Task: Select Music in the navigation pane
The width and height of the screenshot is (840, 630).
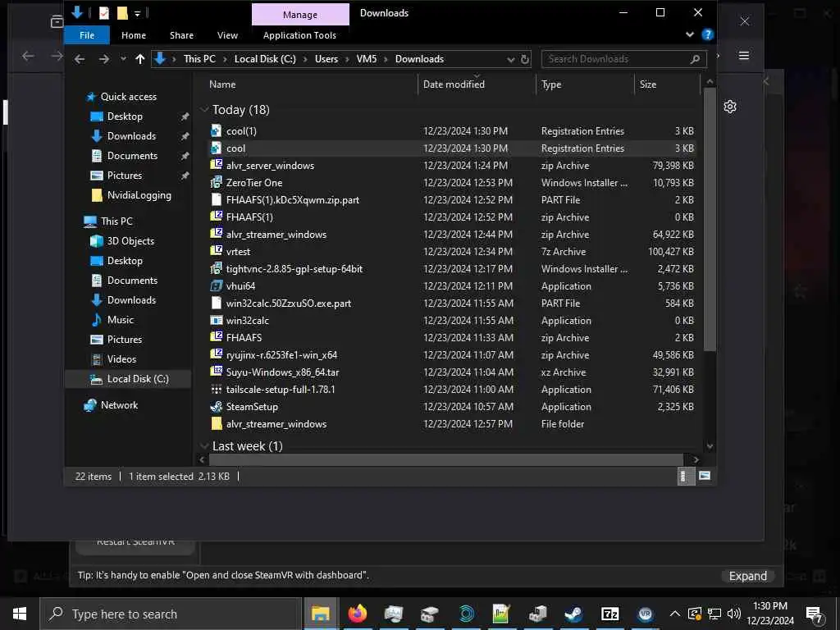Action: (x=120, y=320)
